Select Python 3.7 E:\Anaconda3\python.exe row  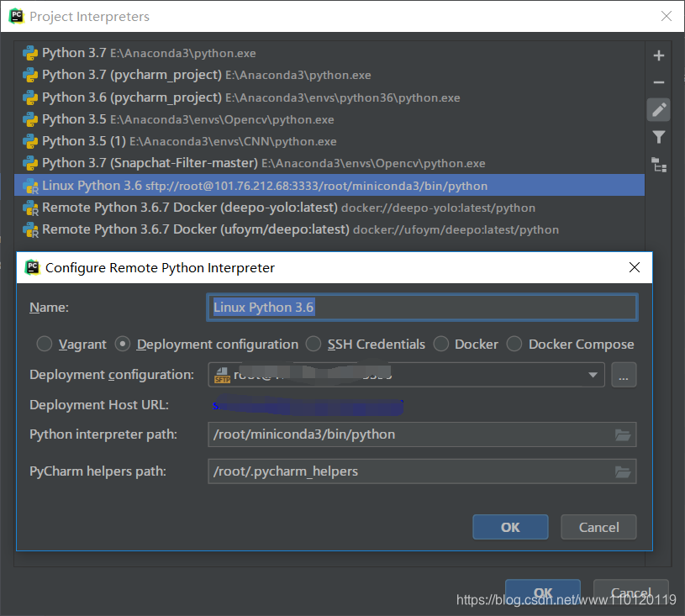click(329, 53)
